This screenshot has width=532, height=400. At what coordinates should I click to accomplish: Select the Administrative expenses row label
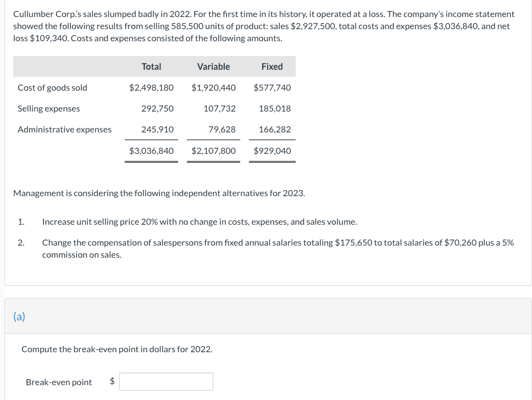click(x=64, y=129)
